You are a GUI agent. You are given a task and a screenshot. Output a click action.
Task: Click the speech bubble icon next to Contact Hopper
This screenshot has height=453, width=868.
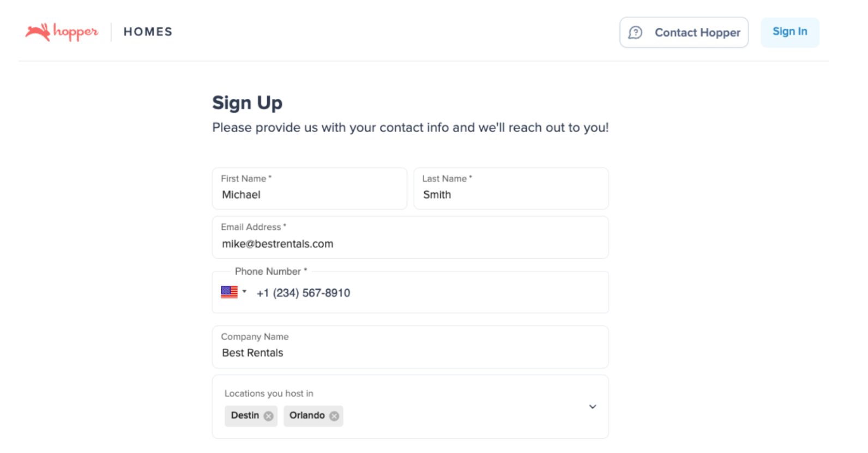635,33
